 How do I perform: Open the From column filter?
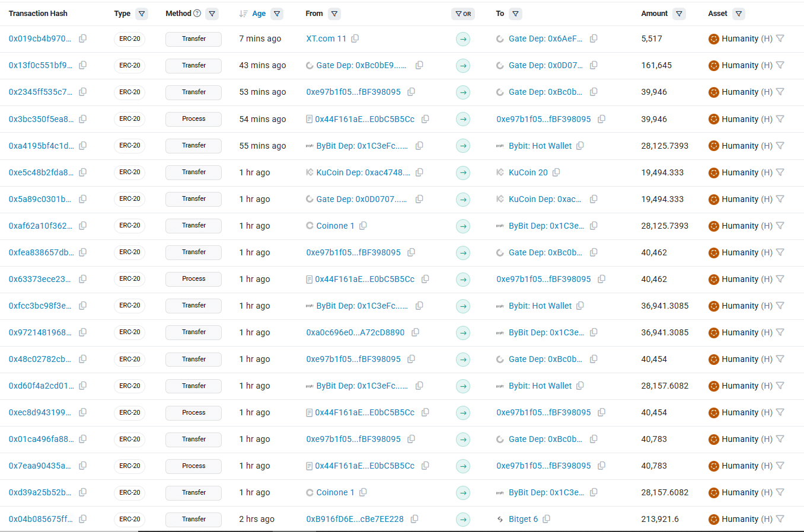334,14
